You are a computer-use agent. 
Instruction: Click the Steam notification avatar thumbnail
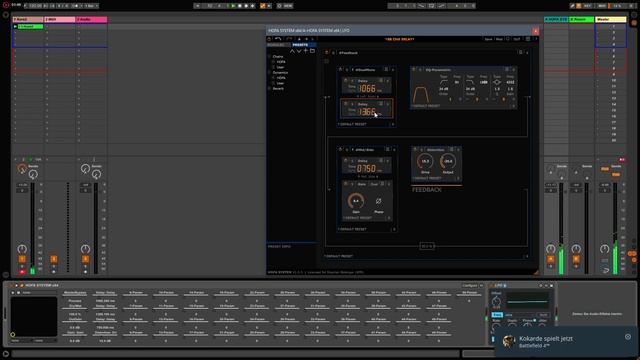[509, 342]
